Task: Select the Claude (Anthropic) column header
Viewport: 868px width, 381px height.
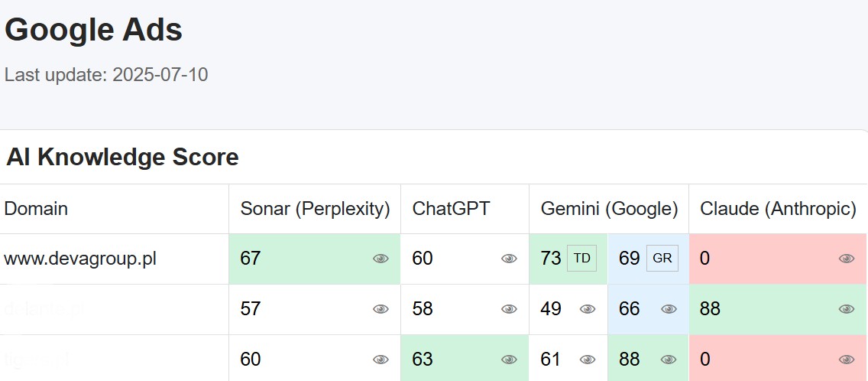Action: 779,209
